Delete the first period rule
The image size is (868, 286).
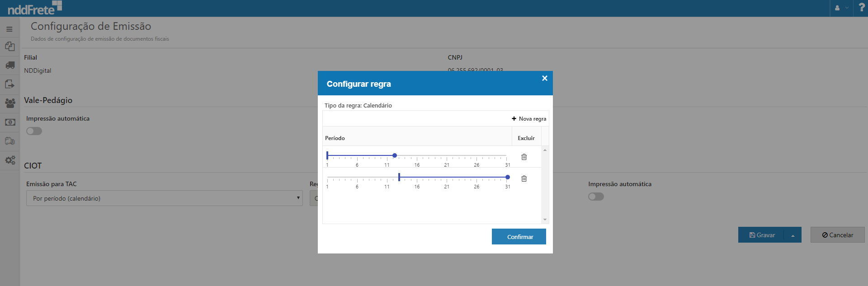point(524,157)
